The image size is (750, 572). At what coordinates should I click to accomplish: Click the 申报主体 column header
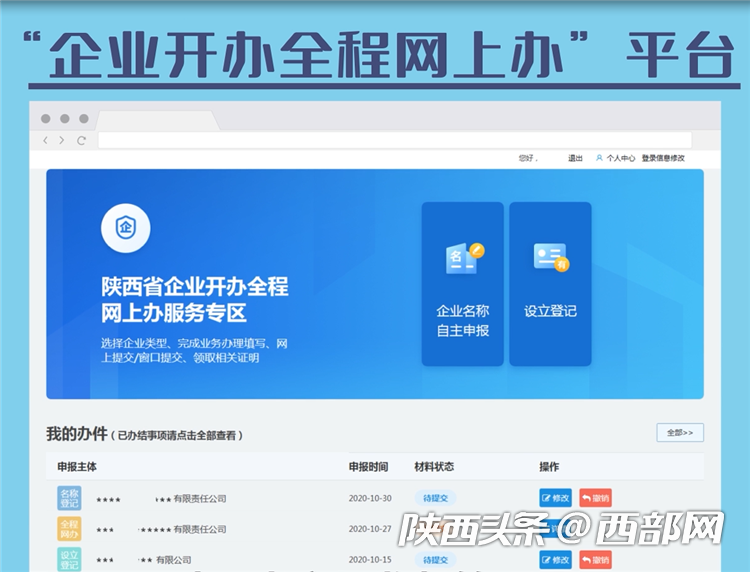(77, 467)
